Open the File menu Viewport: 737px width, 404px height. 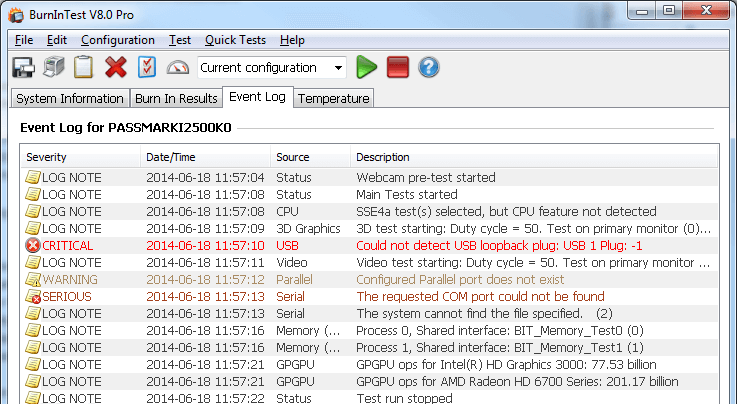pos(24,40)
